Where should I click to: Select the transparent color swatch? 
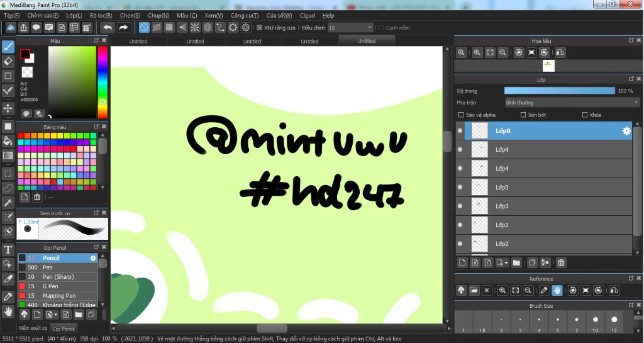(x=27, y=72)
